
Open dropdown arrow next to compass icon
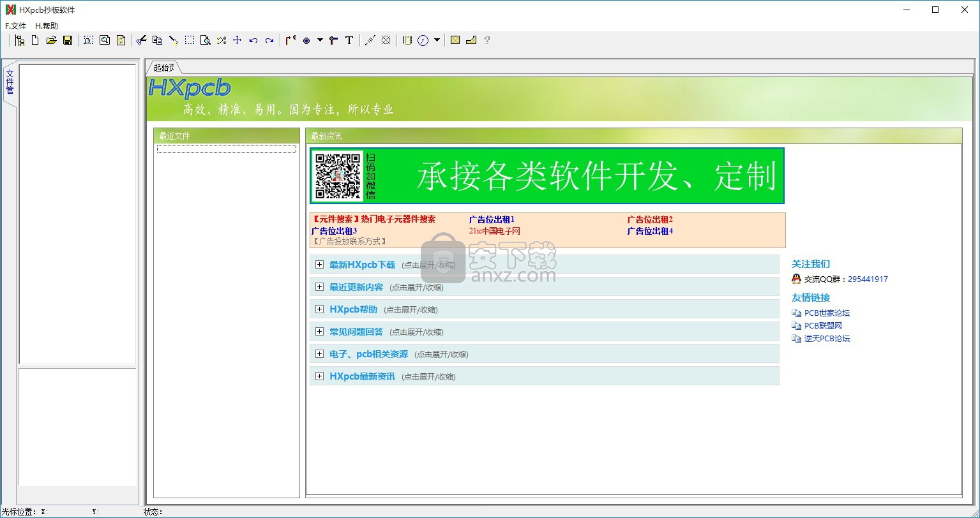coord(437,40)
